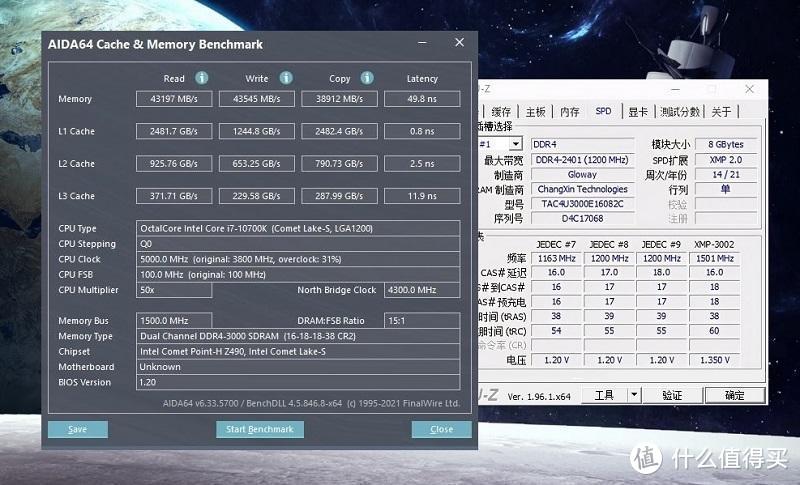Open the Write benchmark info icon
This screenshot has height=485, width=800.
point(286,78)
